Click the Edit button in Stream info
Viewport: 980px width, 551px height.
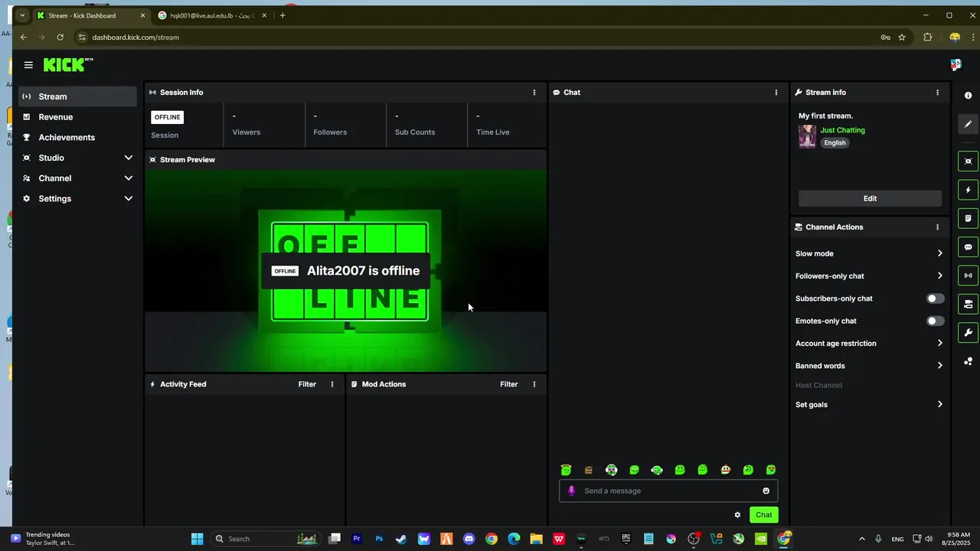coord(870,198)
